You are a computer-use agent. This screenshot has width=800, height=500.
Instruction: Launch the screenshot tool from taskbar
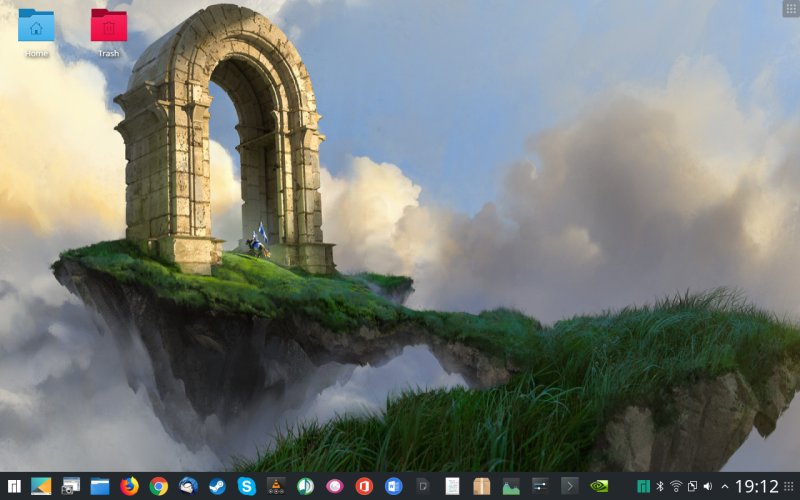pyautogui.click(x=70, y=486)
